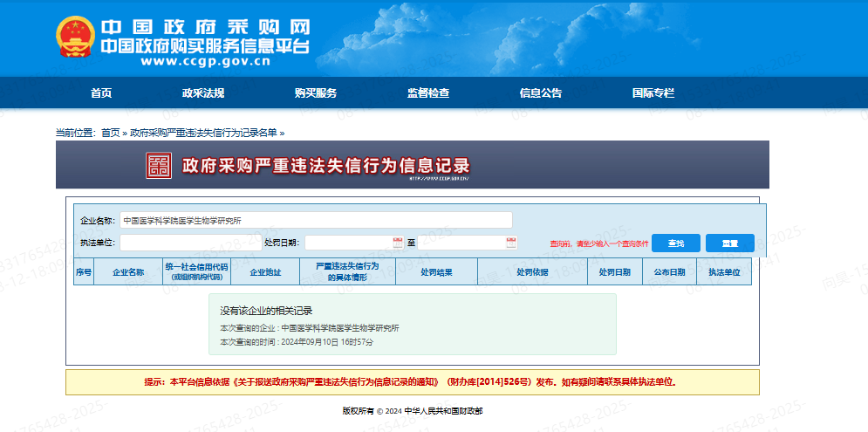Click the 处罚日期 column header
Image resolution: width=868 pixels, height=432 pixels.
[x=615, y=272]
